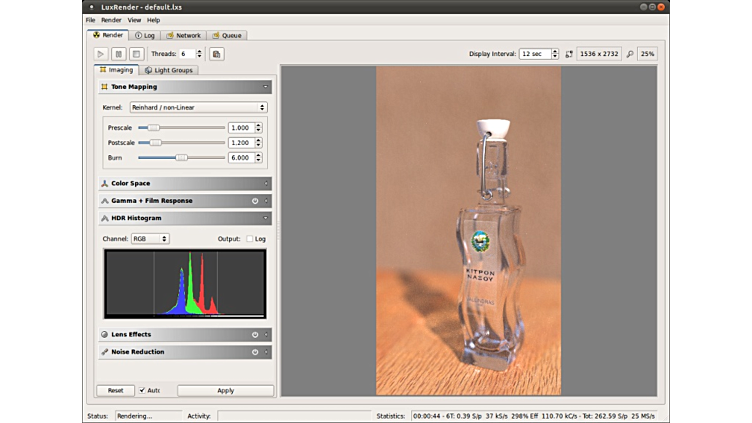Image resolution: width=752 pixels, height=423 pixels.
Task: Open the Kernel dropdown Reinhard / non-Linear
Action: click(x=198, y=107)
